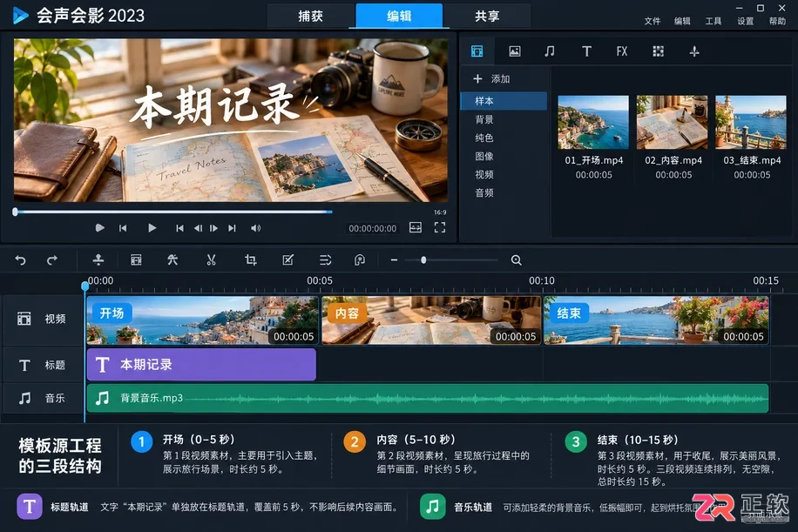This screenshot has height=532, width=798.
Task: Select the 本期记录 title clip
Action: tap(201, 364)
